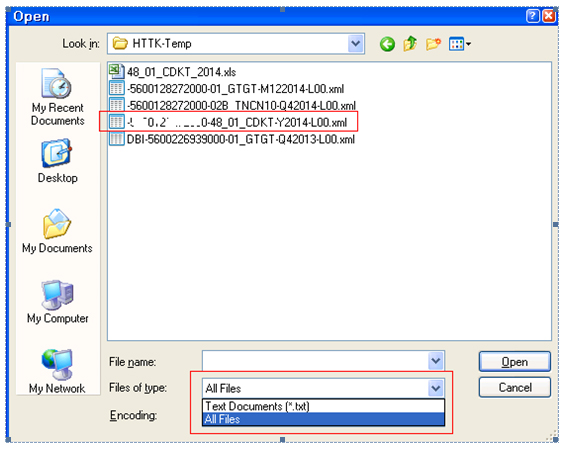Go back with the green arrow icon
570x449 pixels.
(387, 44)
